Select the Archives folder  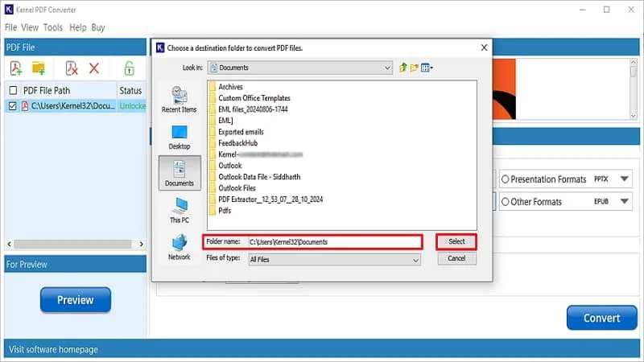point(230,87)
